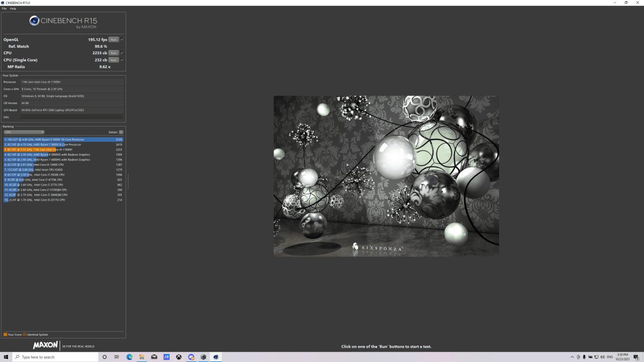
Task: Launch Microsoft Edge from the taskbar
Action: (x=129, y=357)
